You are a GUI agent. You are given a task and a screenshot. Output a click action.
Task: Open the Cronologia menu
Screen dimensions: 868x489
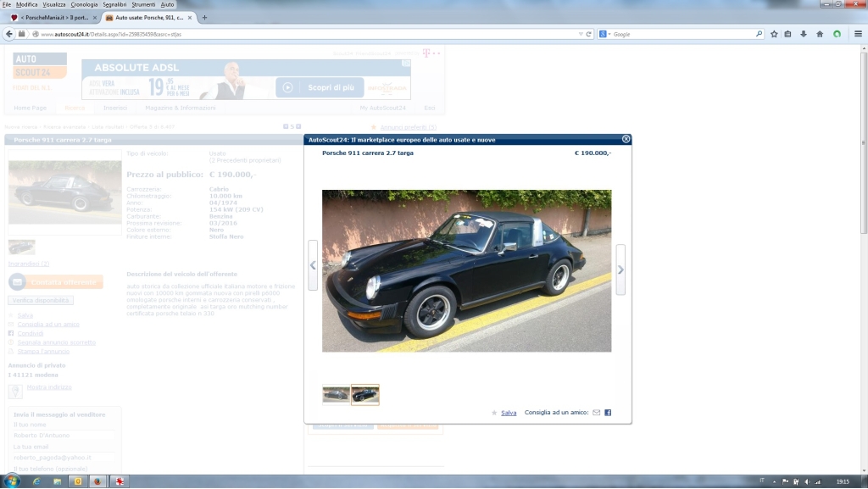pyautogui.click(x=84, y=4)
